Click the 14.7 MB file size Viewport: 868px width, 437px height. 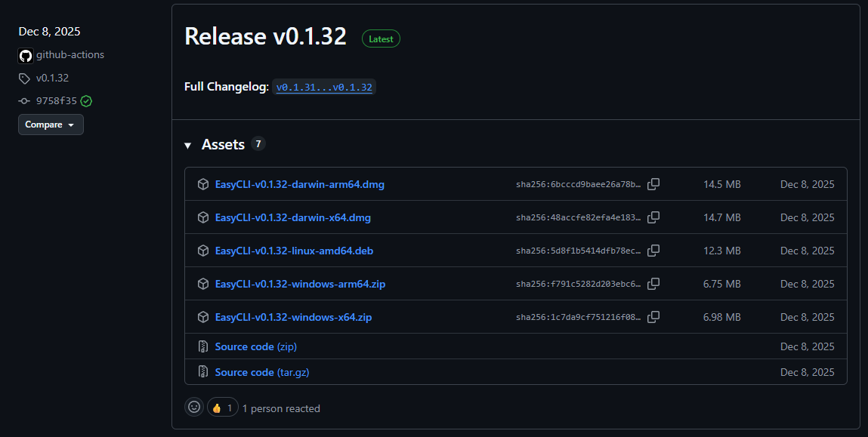coord(722,217)
